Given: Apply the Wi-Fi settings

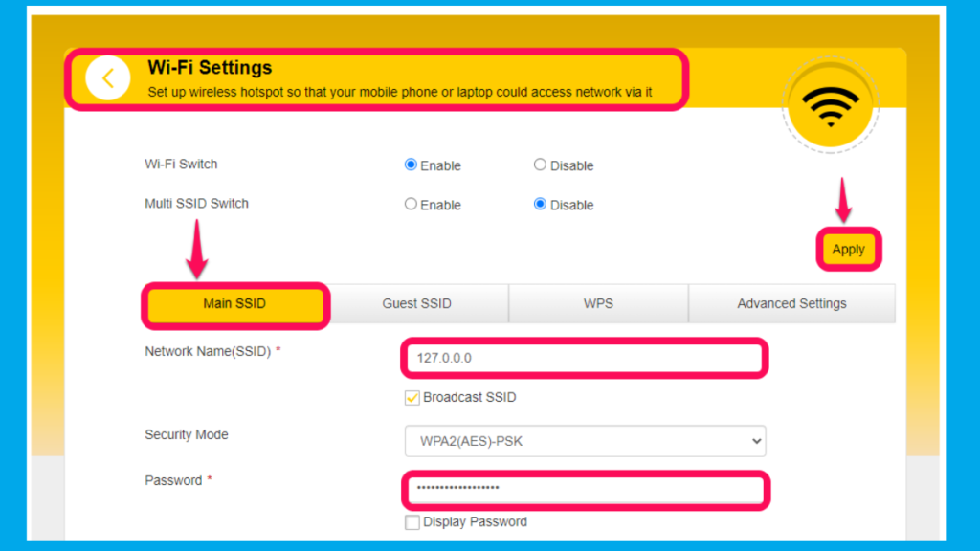Looking at the screenshot, I should 848,250.
